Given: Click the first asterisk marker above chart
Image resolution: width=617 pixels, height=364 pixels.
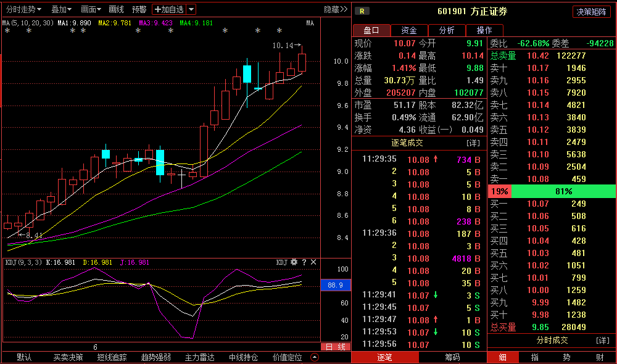Looking at the screenshot, I should 7,31.
